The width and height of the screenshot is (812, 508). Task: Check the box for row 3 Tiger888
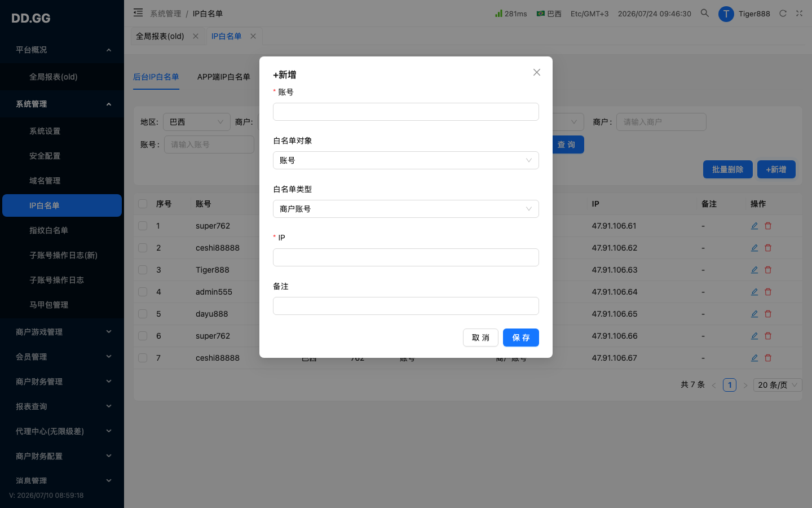(143, 270)
